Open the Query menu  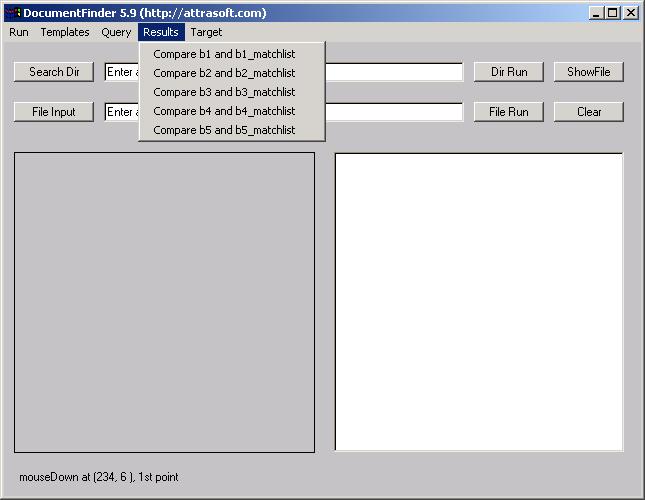pyautogui.click(x=116, y=32)
